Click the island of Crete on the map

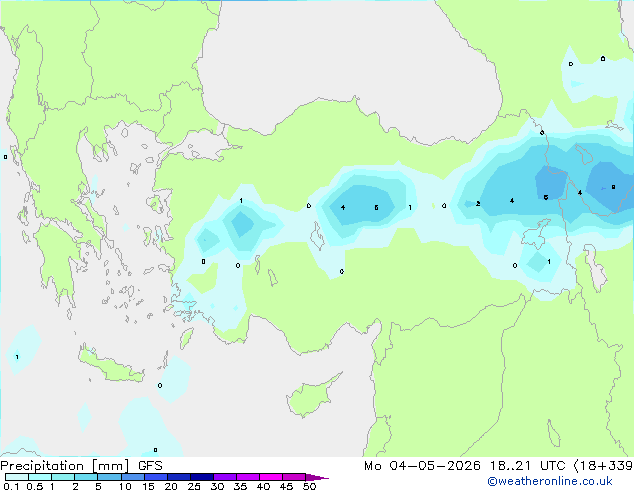[111, 365]
